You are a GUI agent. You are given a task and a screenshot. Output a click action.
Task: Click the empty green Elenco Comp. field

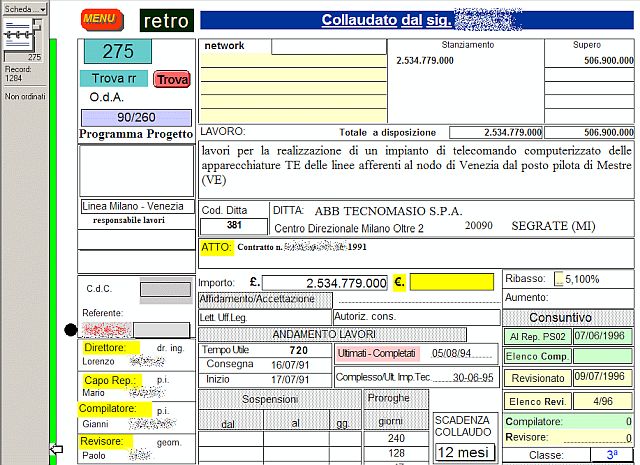click(x=603, y=356)
